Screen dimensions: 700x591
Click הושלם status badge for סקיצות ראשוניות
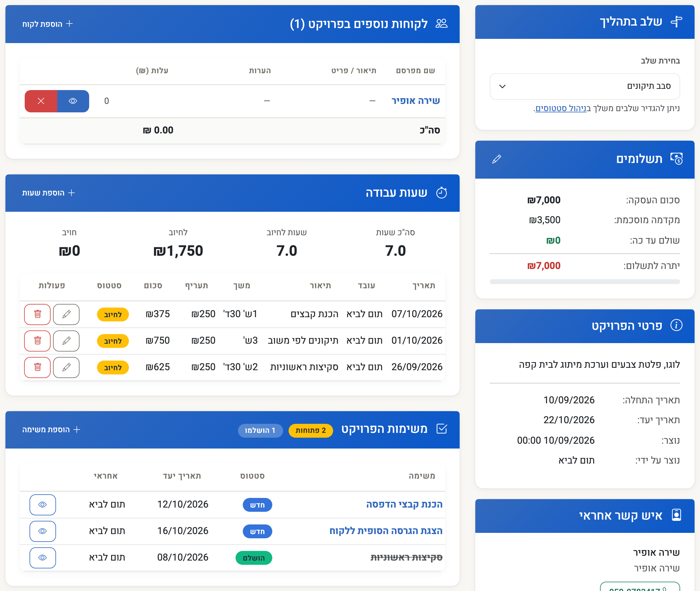254,558
